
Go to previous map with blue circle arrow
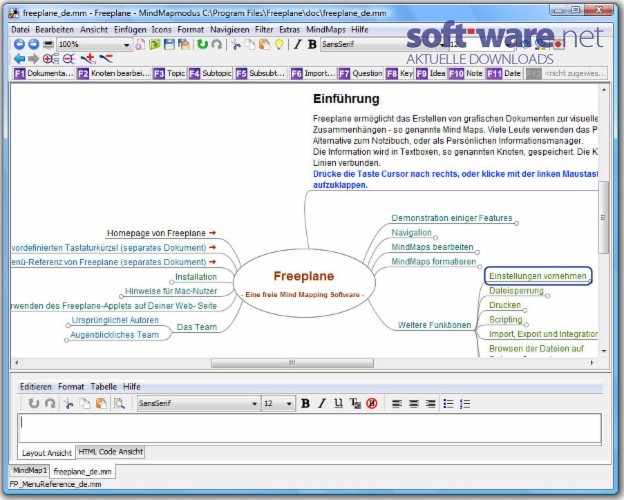pyautogui.click(x=19, y=44)
